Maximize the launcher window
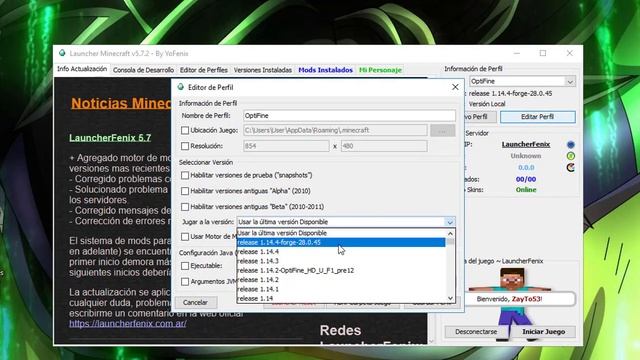The height and width of the screenshot is (360, 640). point(543,53)
